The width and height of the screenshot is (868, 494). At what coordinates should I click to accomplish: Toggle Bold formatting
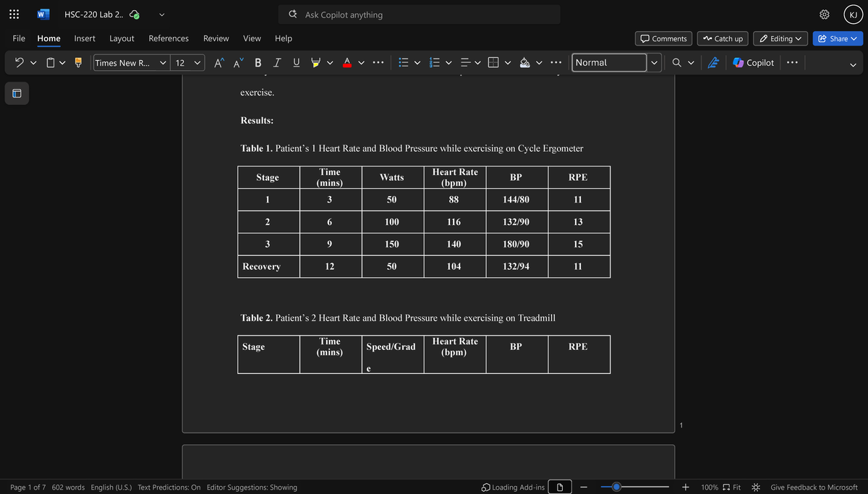[258, 63]
